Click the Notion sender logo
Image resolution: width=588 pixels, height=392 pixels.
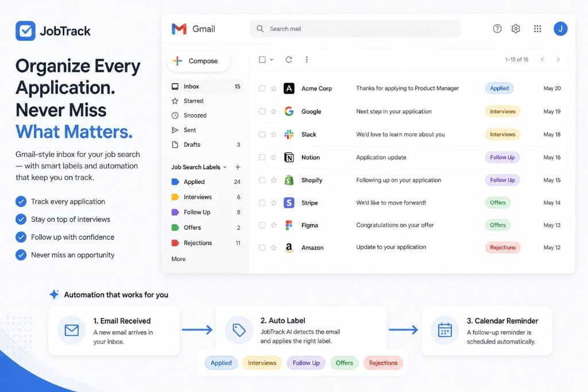[289, 157]
